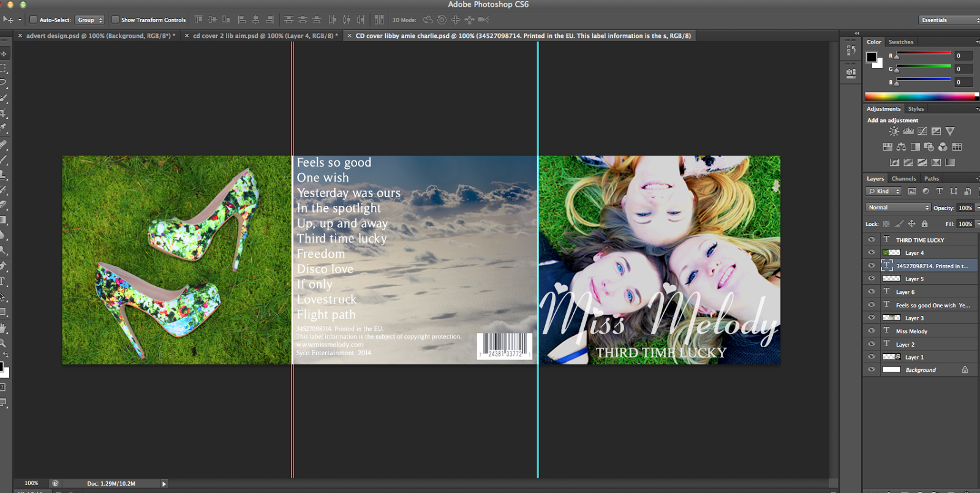Filter layers by type (text) layers
This screenshot has width=980, height=493.
[x=940, y=191]
